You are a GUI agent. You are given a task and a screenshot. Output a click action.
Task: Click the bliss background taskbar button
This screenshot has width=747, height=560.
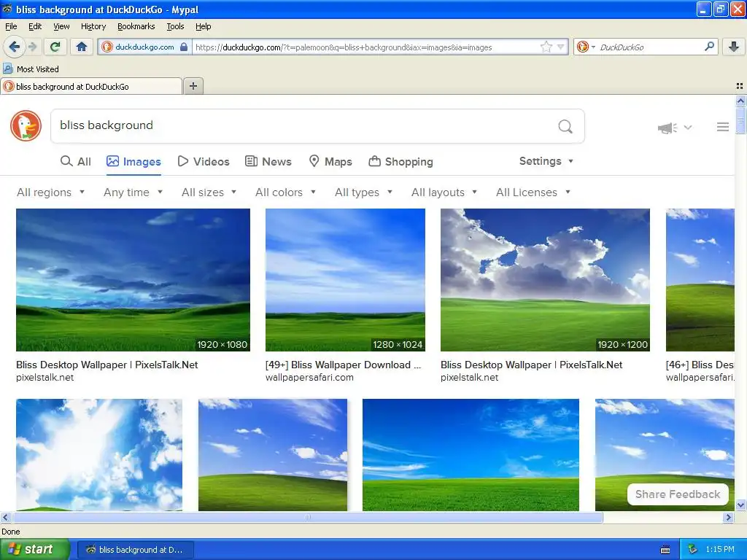pos(135,550)
